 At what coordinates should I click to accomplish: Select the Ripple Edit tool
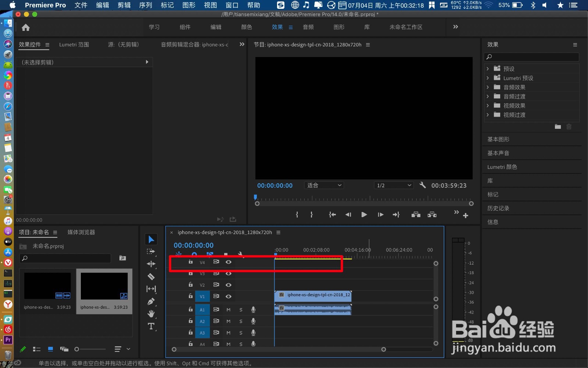(x=151, y=264)
